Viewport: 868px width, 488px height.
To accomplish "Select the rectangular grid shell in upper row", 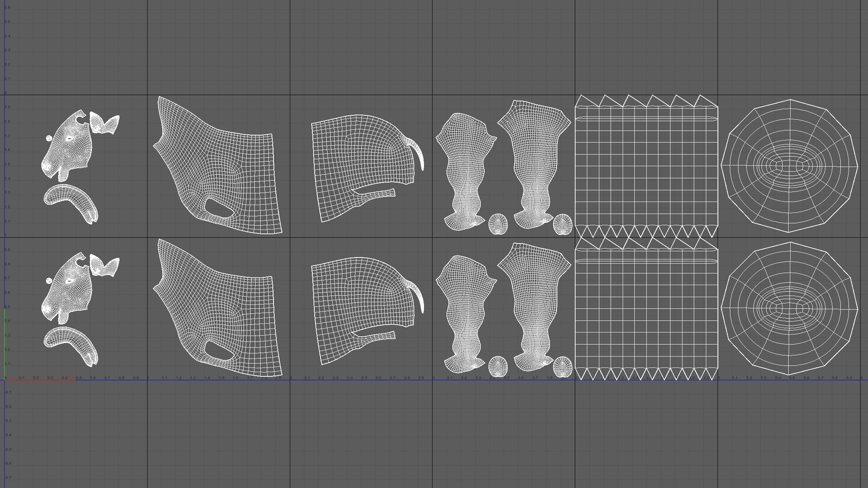I will coord(646,166).
